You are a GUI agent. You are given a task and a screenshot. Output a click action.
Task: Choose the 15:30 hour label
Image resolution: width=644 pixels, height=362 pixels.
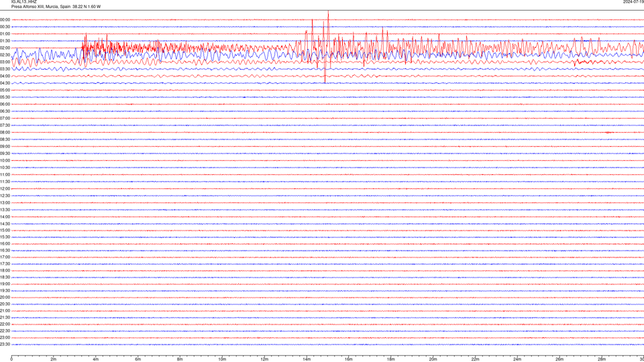tap(5, 237)
